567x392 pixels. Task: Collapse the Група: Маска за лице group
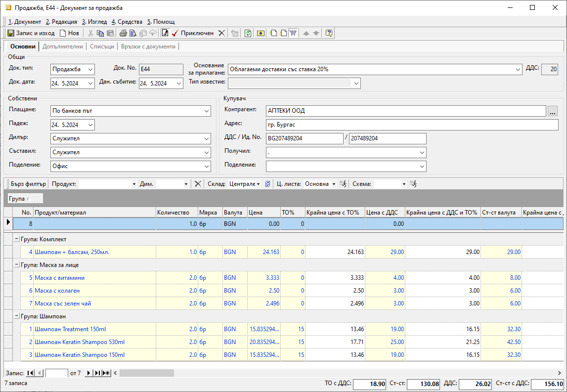tap(17, 265)
